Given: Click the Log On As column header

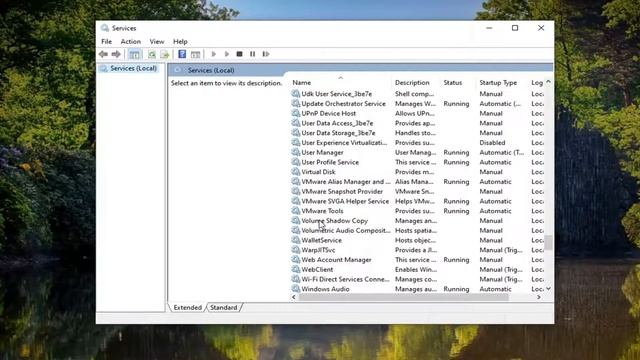Looking at the screenshot, I should (x=536, y=82).
